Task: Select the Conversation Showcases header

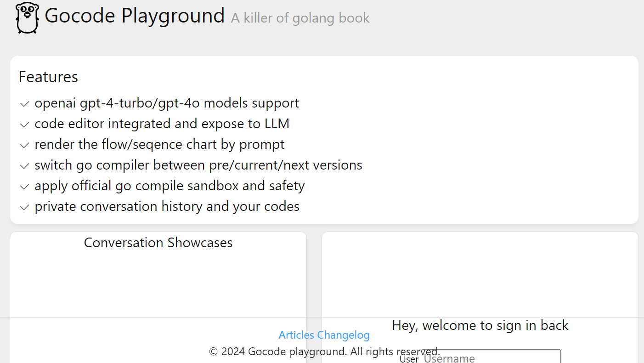Action: 158,243
